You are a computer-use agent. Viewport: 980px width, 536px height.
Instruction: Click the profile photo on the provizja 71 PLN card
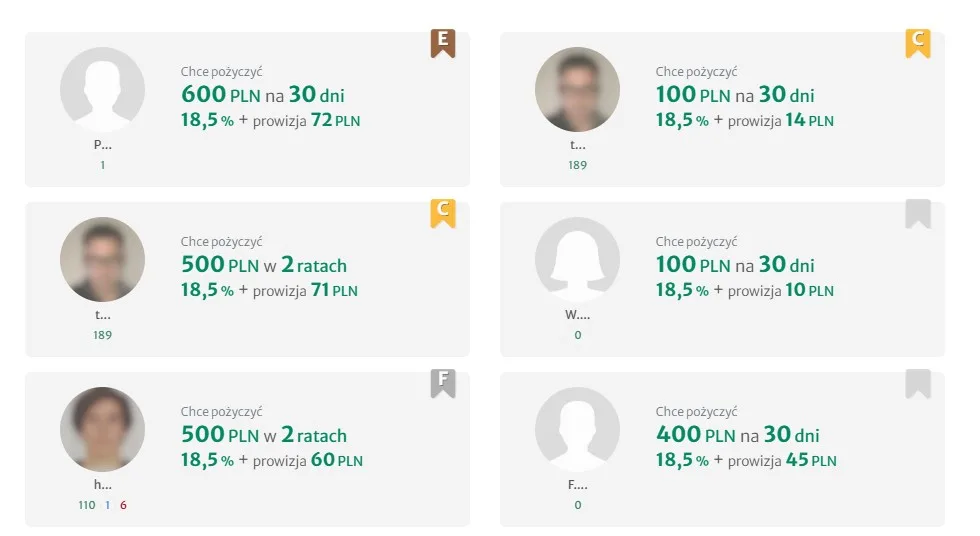[x=102, y=259]
